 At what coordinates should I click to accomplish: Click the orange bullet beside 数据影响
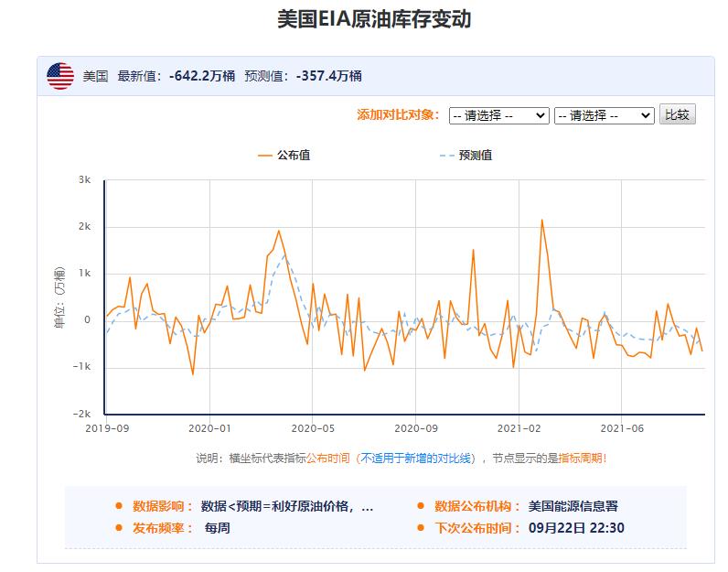(x=118, y=506)
